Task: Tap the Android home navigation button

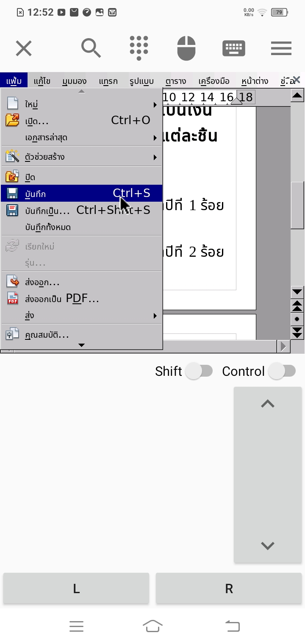Action: (152, 626)
